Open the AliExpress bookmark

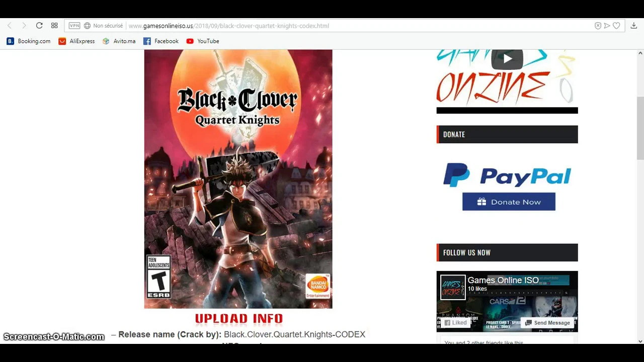pyautogui.click(x=77, y=41)
